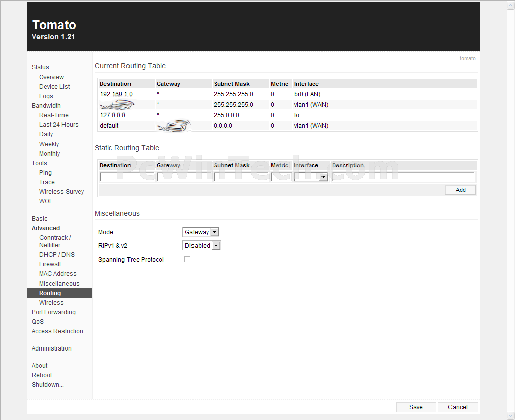Open the Tools section
Image resolution: width=515 pixels, height=420 pixels.
click(39, 163)
